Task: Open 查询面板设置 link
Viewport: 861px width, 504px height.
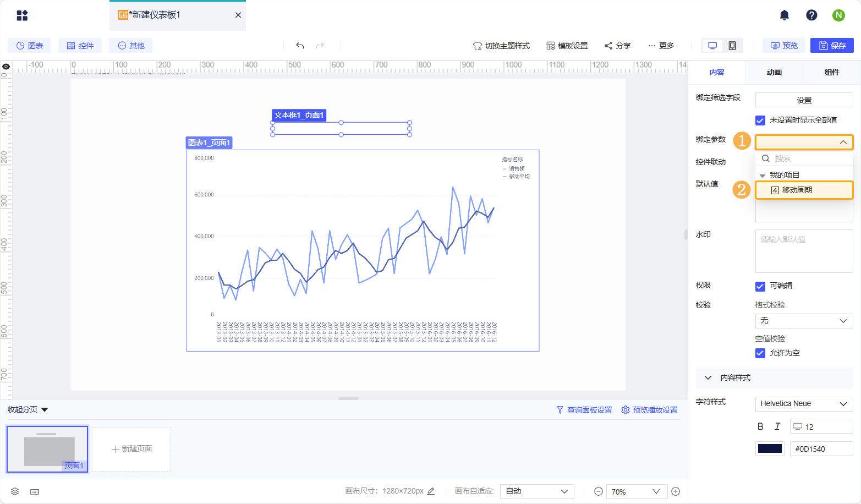Action: [x=584, y=410]
